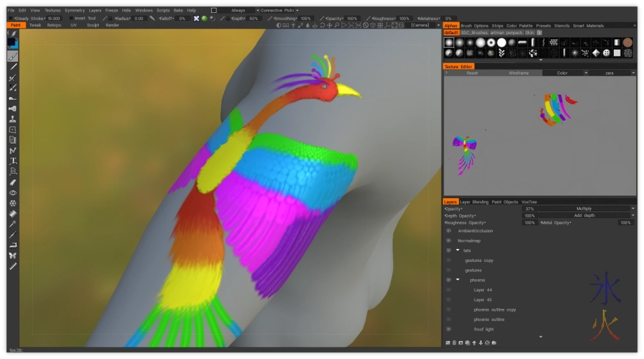Select the four-hole button alpha brush
This screenshot has width=644, height=359.
pos(607,53)
